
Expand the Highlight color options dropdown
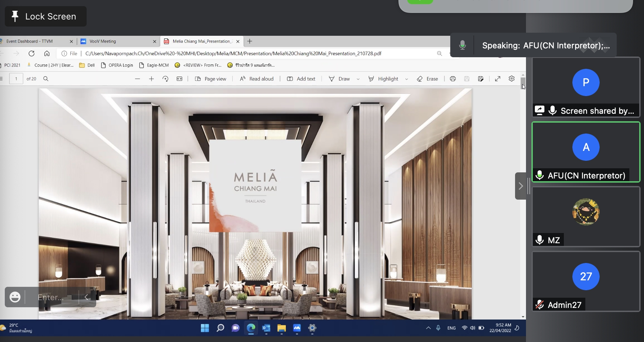tap(407, 79)
